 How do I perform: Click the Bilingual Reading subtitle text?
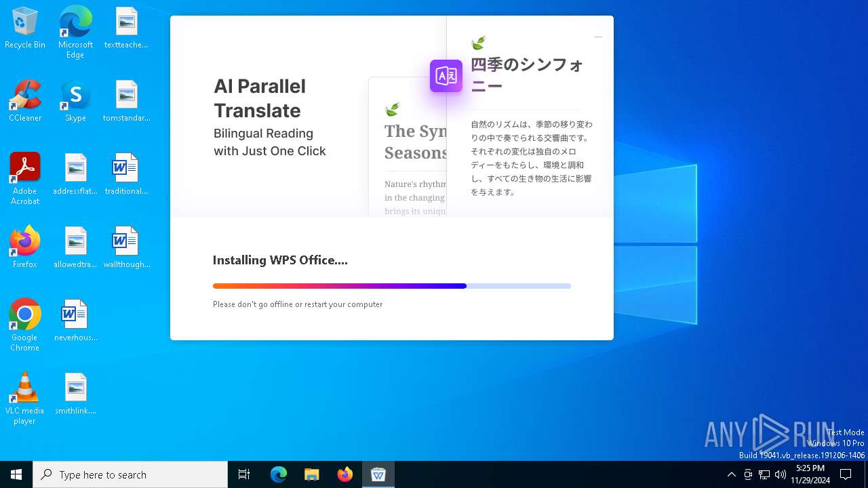point(270,142)
